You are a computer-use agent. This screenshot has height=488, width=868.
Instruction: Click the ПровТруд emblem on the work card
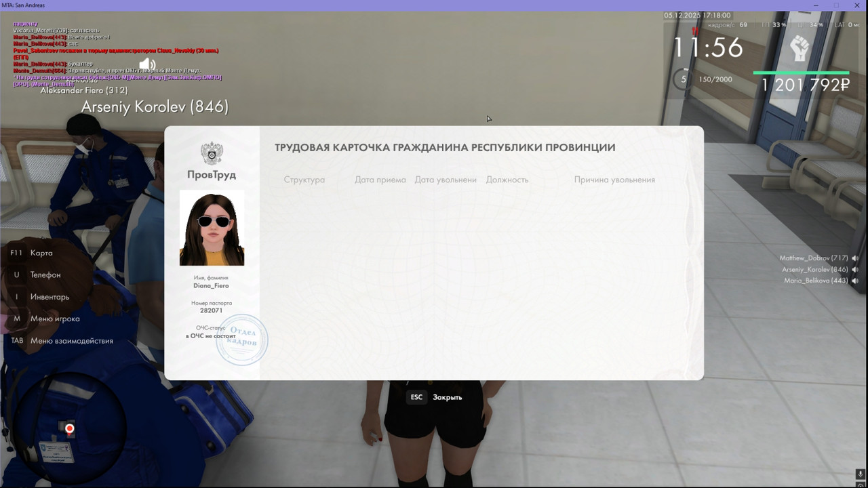point(211,154)
